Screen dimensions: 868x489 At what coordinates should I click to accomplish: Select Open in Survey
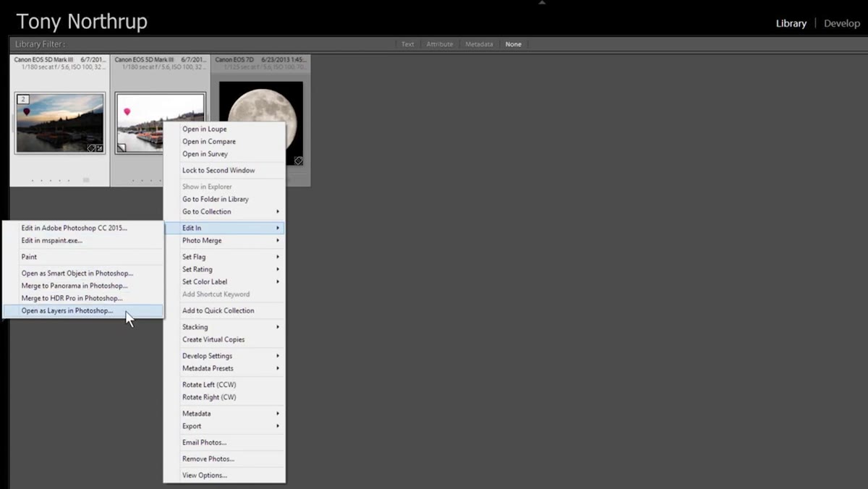[224, 154]
